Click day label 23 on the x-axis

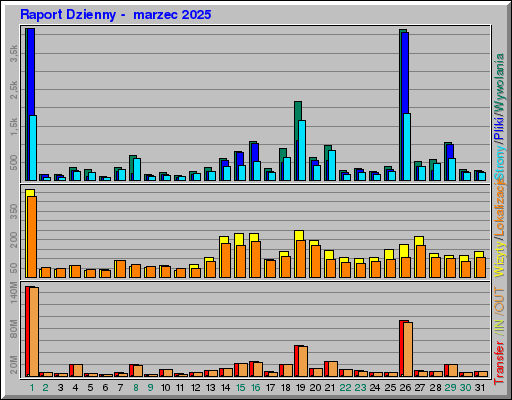[x=360, y=388]
